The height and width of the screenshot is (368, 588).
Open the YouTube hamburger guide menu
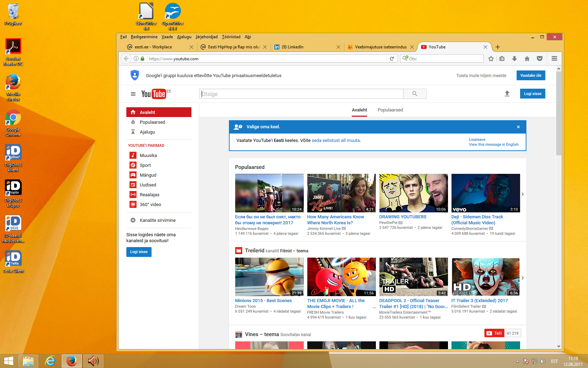(x=133, y=94)
